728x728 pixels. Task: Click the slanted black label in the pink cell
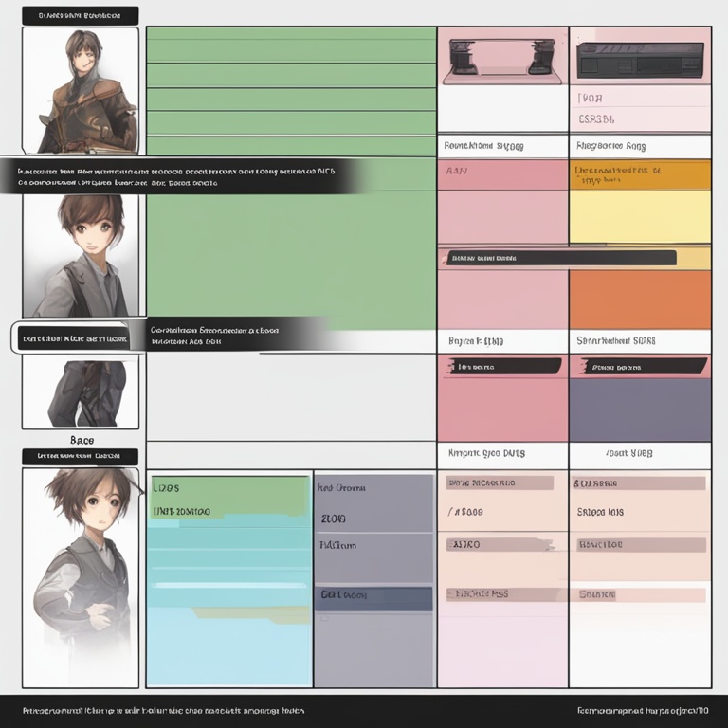pyautogui.click(x=505, y=366)
